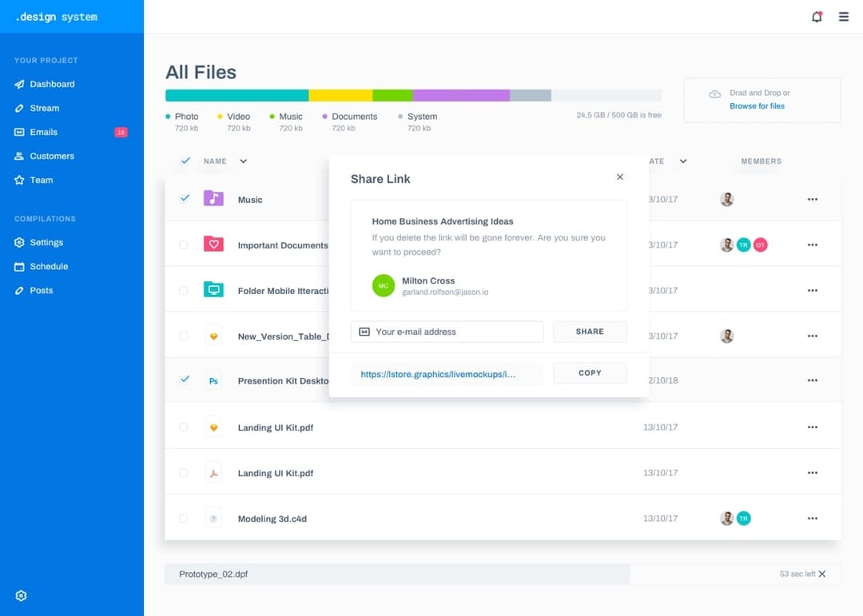Toggle the select-all checkbox in table header
The image size is (863, 616).
pyautogui.click(x=183, y=161)
